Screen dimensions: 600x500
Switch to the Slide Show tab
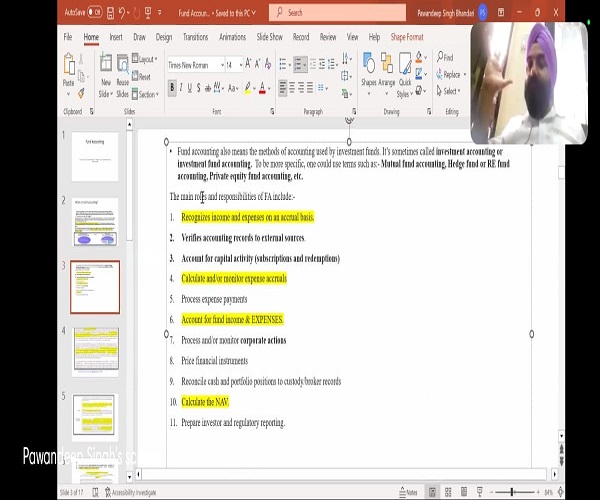269,37
